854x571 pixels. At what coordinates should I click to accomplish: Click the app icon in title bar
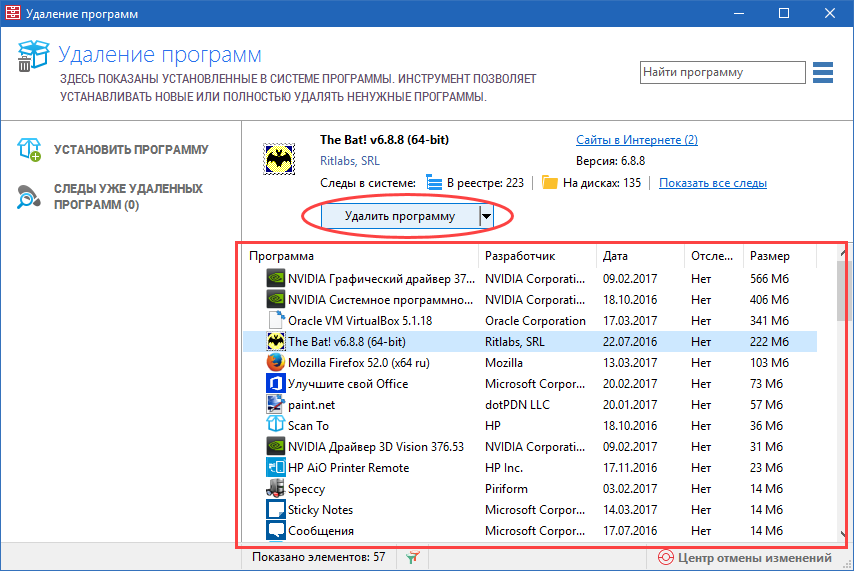coord(13,13)
